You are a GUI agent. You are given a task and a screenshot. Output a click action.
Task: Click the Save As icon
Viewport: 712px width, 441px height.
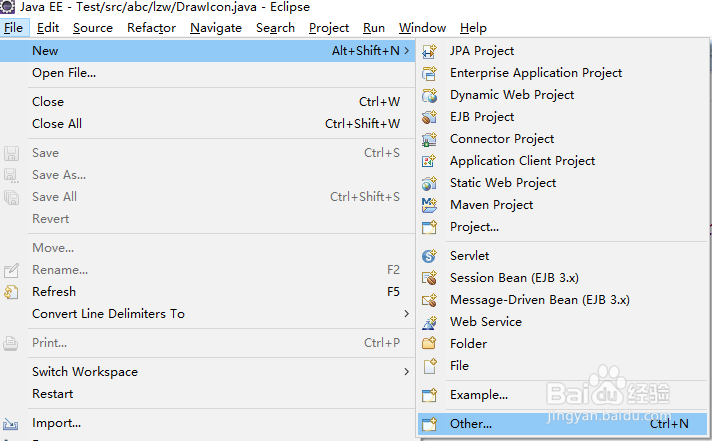tap(11, 175)
